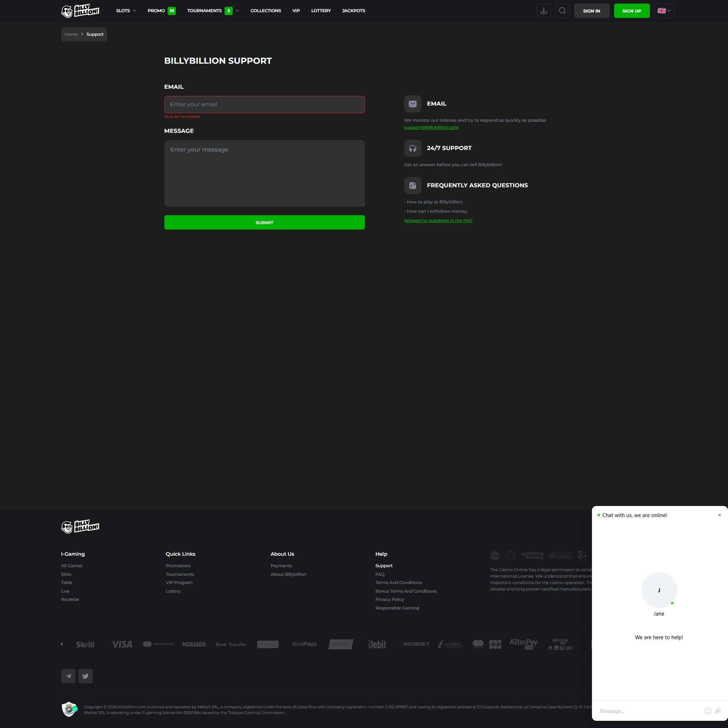Go to the Jackpots menu item

[x=353, y=11]
